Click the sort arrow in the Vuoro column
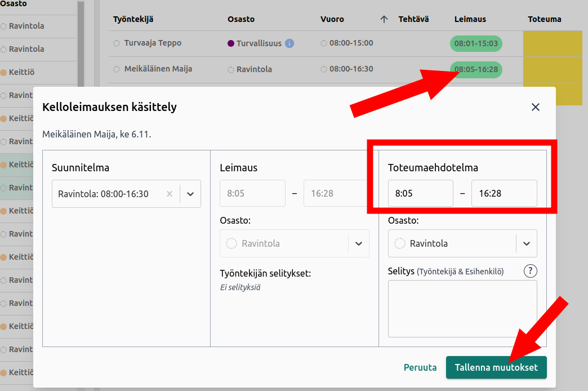 (384, 19)
